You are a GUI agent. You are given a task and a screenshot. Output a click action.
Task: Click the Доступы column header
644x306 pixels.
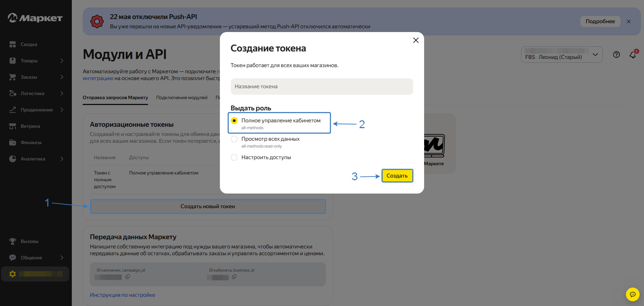[x=139, y=157]
